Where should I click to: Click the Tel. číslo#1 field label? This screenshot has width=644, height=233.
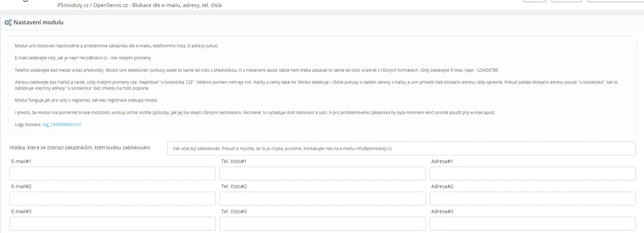pos(234,161)
